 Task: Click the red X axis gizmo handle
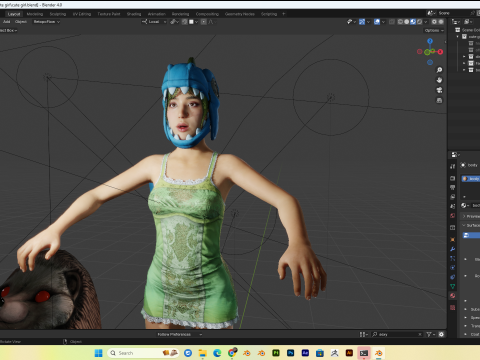[x=440, y=52]
